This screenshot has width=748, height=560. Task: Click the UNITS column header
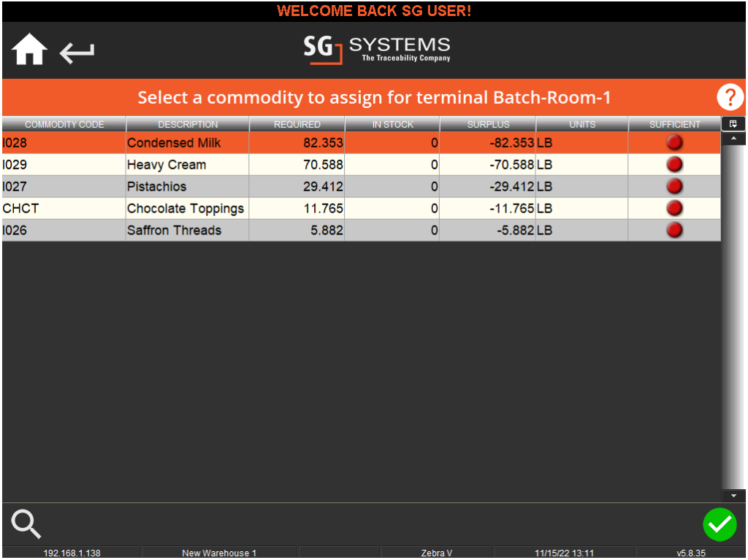click(x=581, y=124)
